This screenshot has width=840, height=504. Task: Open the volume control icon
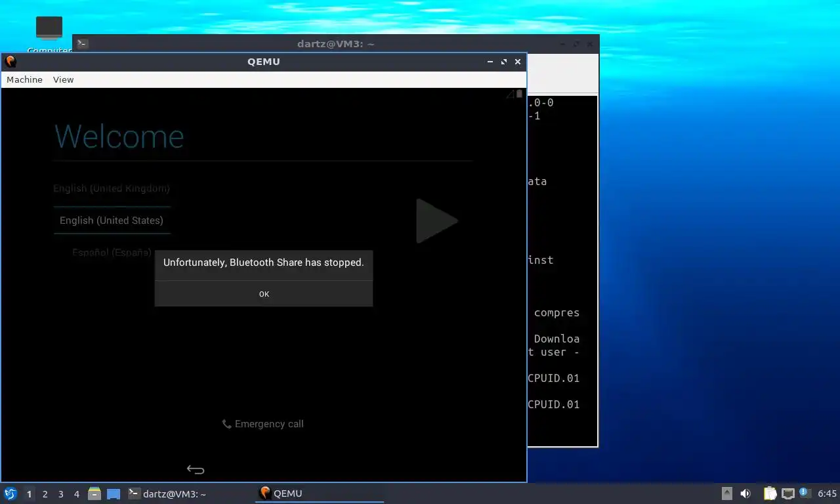745,493
